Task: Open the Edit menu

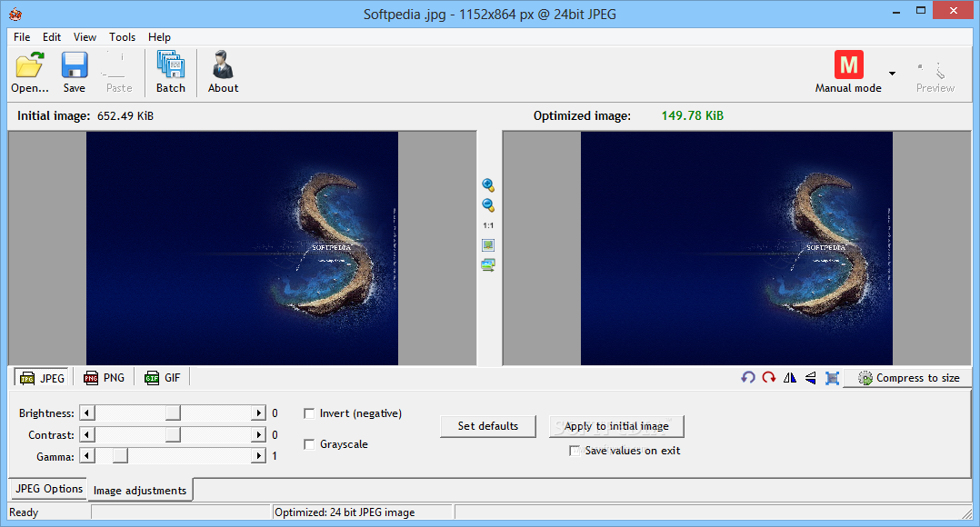Action: pyautogui.click(x=51, y=37)
